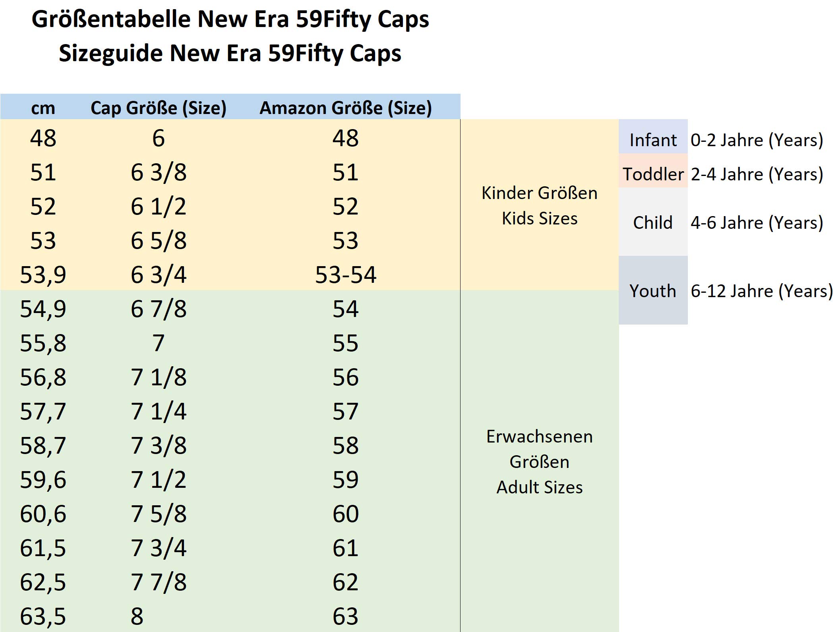
Task: Click the '4-6 Jahre (Years)' label
Action: coord(757,222)
